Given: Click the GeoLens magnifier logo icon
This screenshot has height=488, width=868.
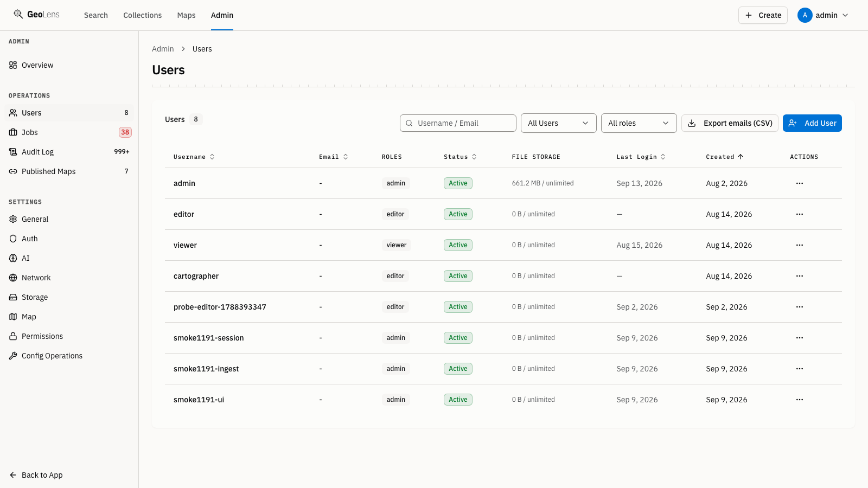Looking at the screenshot, I should [x=18, y=14].
